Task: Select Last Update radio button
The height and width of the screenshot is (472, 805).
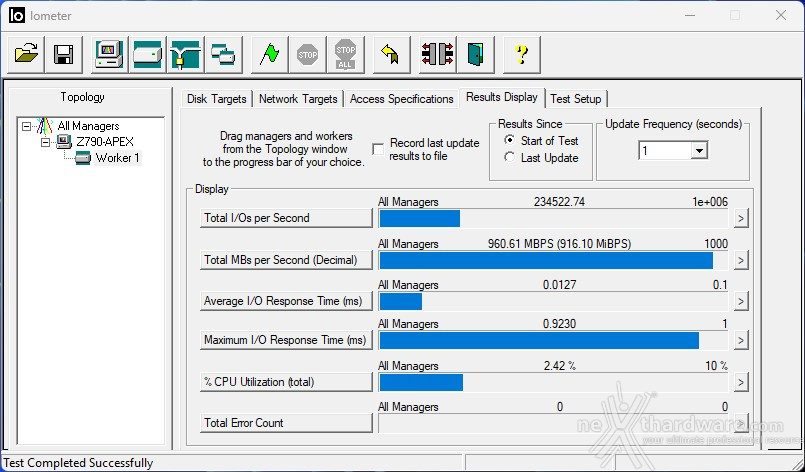Action: (x=509, y=157)
